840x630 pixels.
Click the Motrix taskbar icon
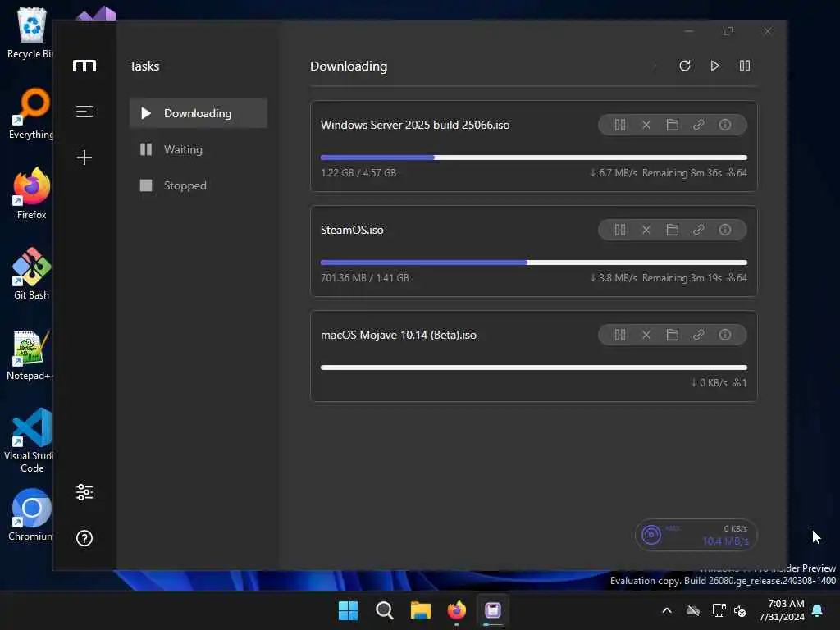point(493,610)
